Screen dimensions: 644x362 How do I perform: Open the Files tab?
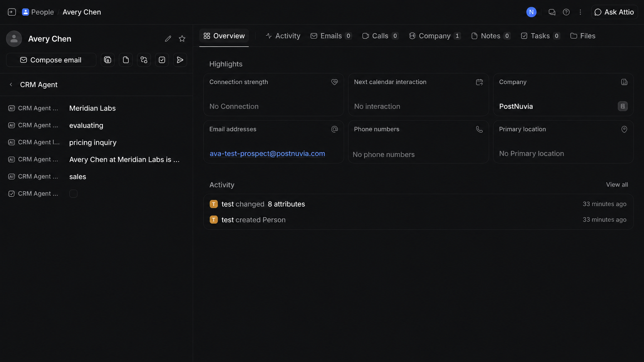583,36
